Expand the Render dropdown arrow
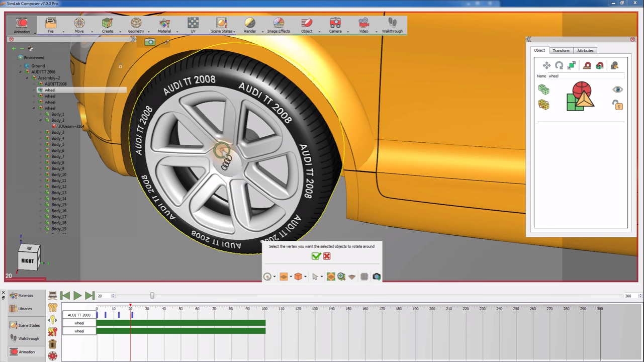644x362 pixels. pyautogui.click(x=262, y=32)
